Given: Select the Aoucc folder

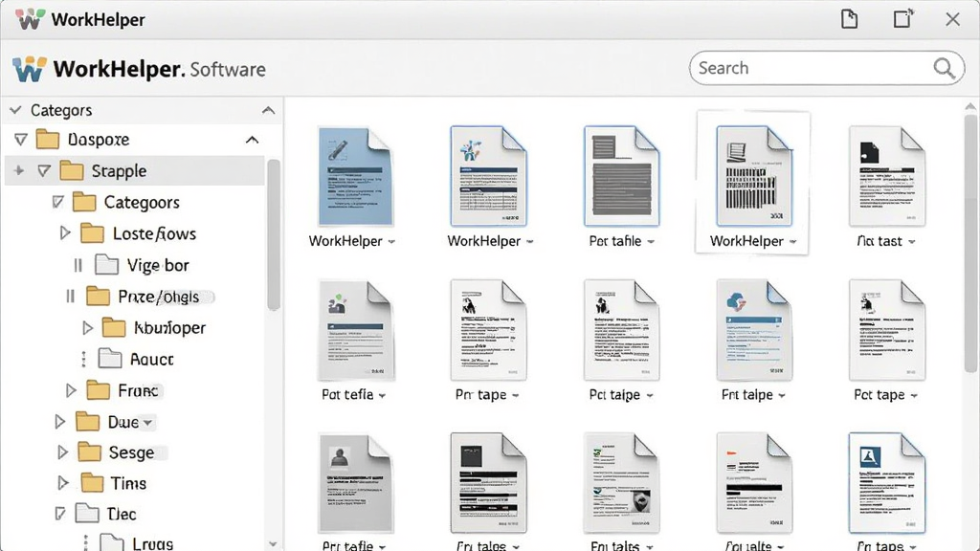Looking at the screenshot, I should (136, 359).
